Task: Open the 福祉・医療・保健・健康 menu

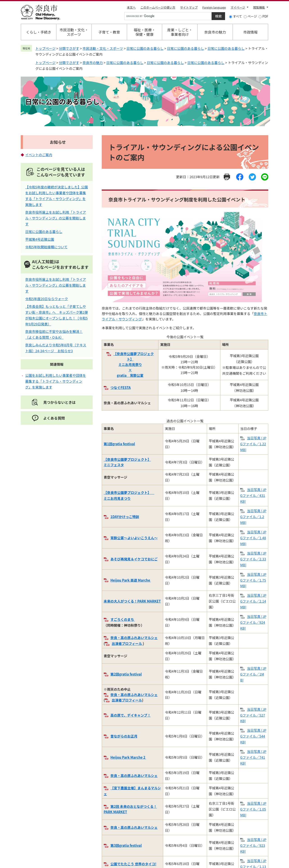Action: [x=144, y=32]
